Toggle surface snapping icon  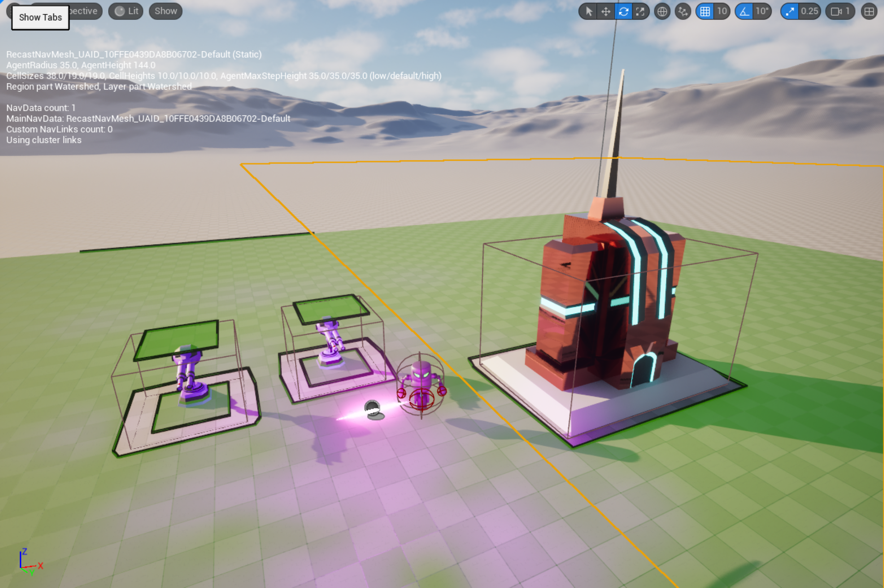click(x=683, y=12)
